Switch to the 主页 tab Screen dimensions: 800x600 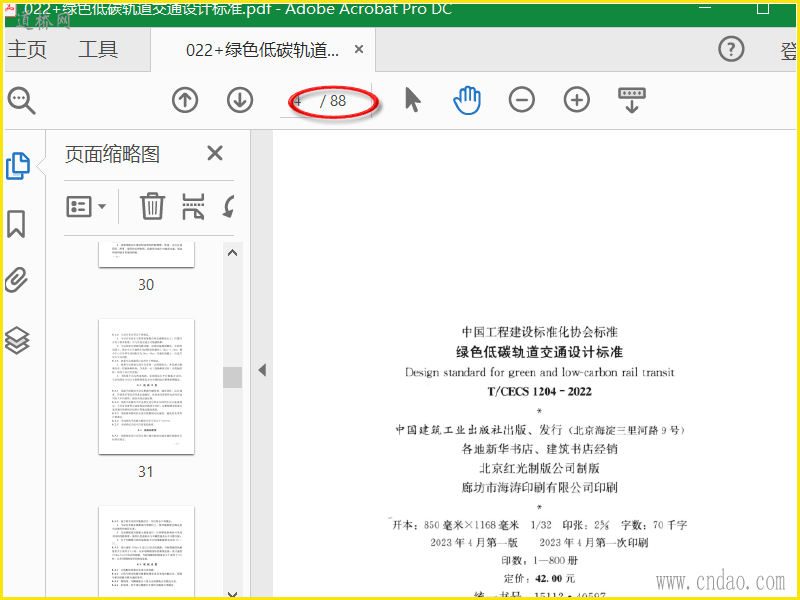pos(27,49)
